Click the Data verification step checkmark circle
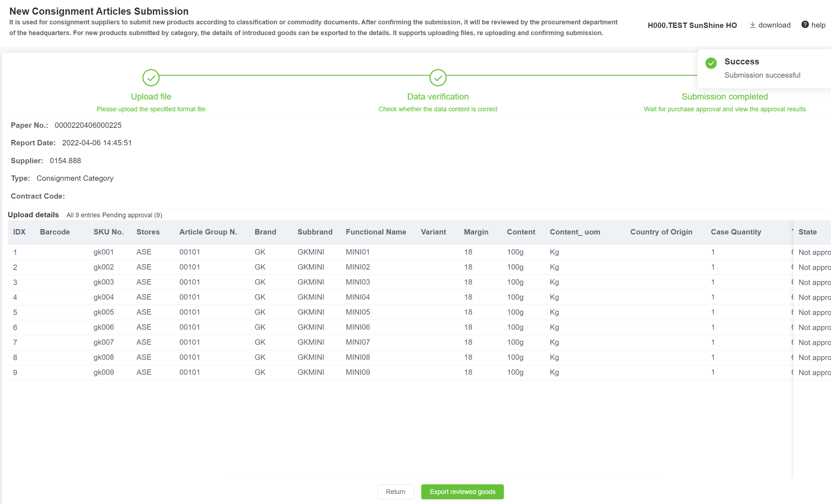The height and width of the screenshot is (504, 831). [x=438, y=78]
